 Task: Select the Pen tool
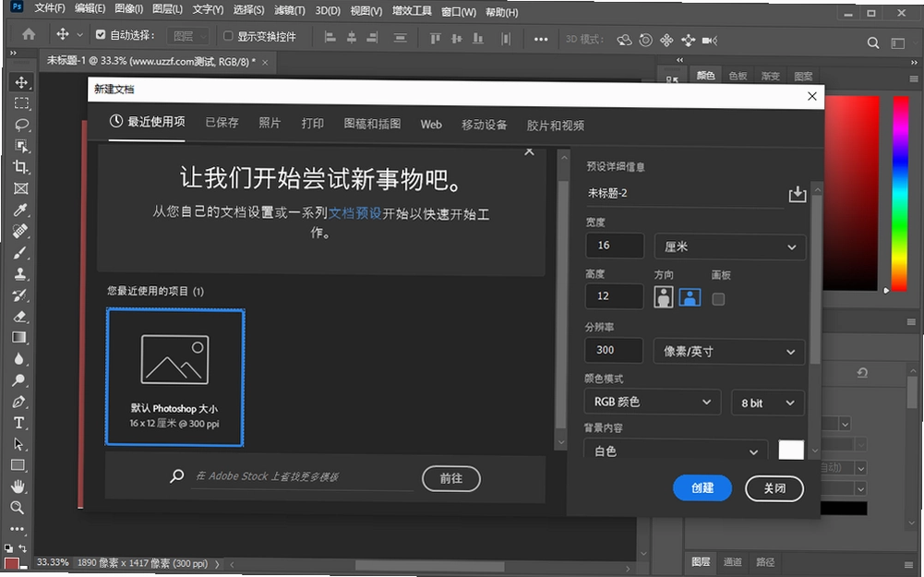pyautogui.click(x=18, y=402)
